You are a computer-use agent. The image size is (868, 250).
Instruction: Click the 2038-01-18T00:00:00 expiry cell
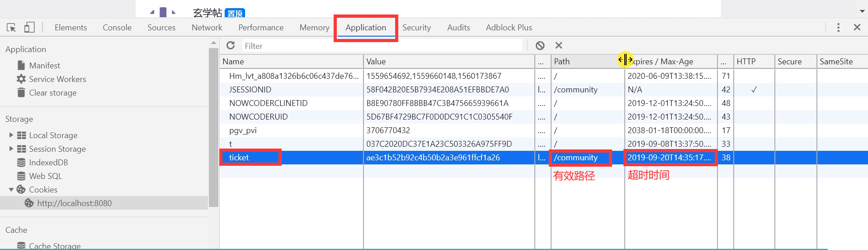pyautogui.click(x=671, y=130)
